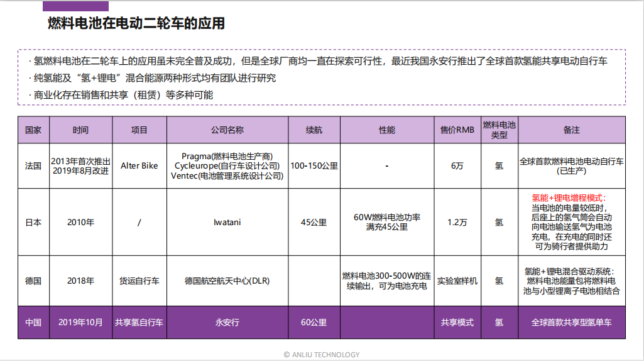Screen dimensions: 644x361
Task: Select the 45公里 range cell
Action: click(314, 222)
